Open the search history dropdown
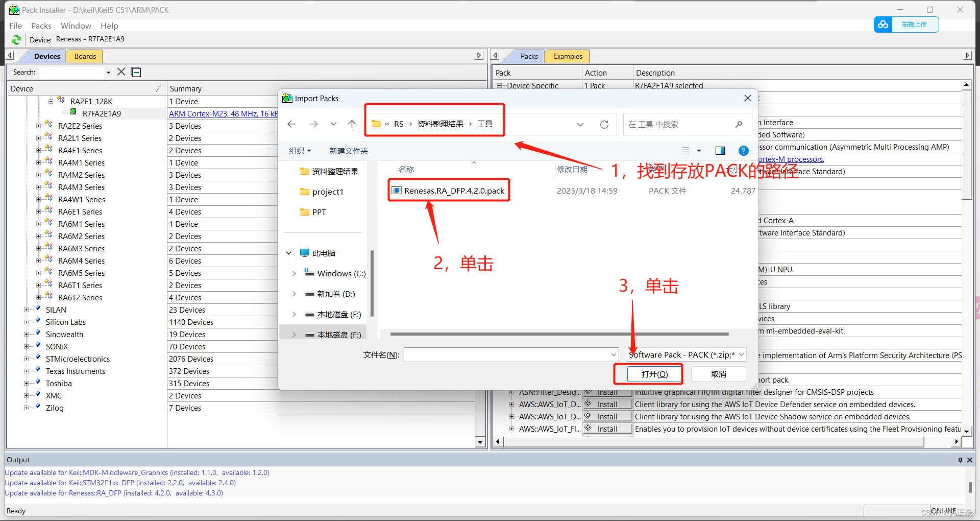Viewport: 980px width, 521px height. (108, 73)
